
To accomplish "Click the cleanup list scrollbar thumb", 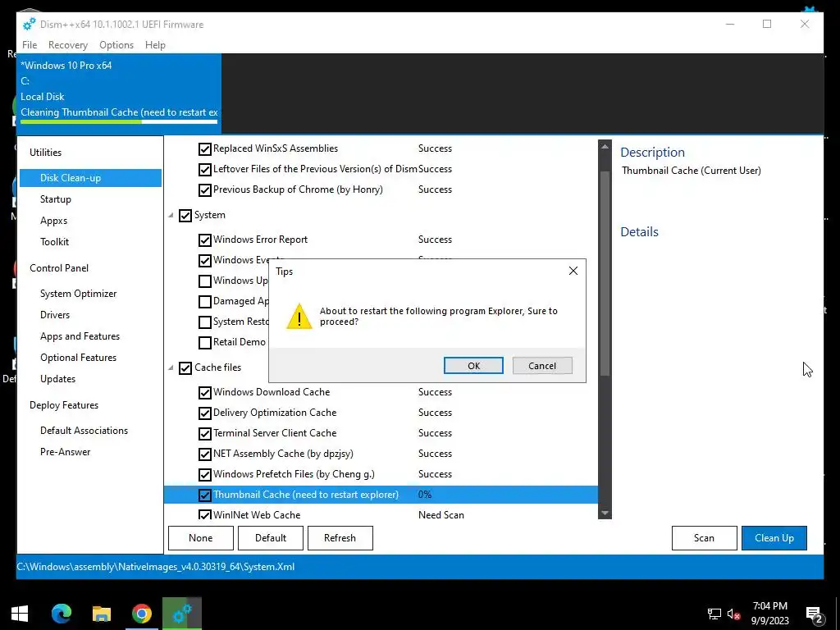I will tap(605, 273).
